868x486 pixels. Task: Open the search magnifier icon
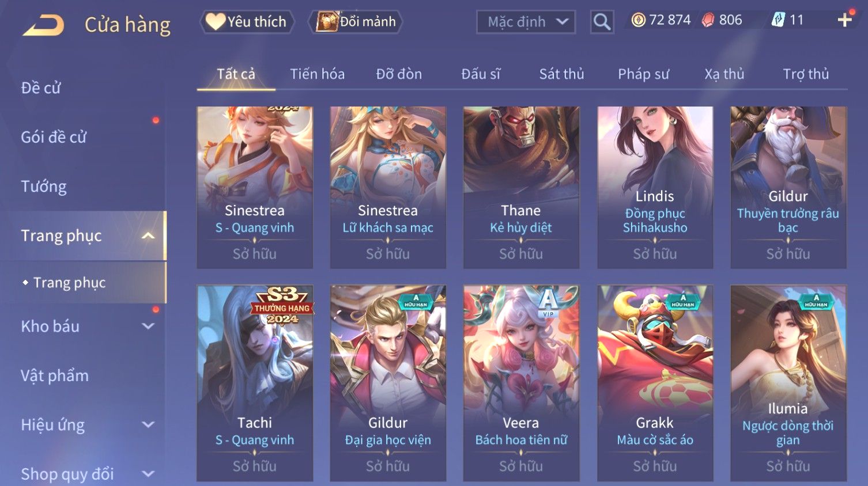click(602, 22)
